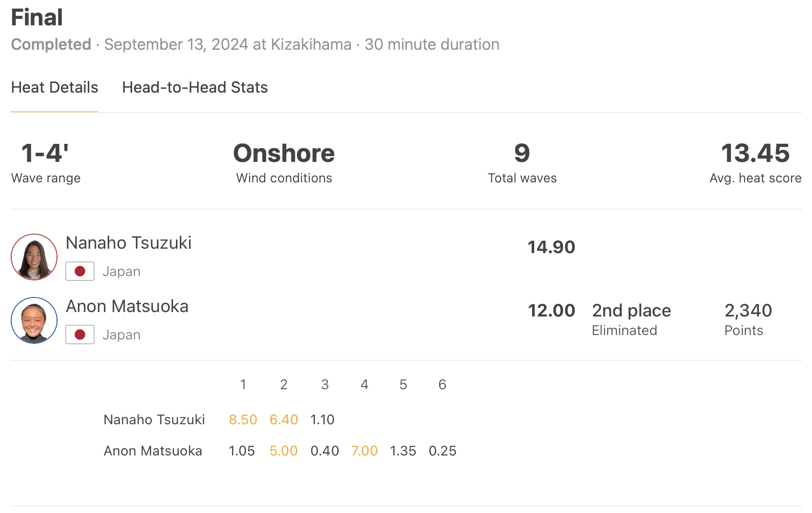
Task: Open Nanaho Tsuzuki's athlete name beside her photo
Action: (x=129, y=243)
